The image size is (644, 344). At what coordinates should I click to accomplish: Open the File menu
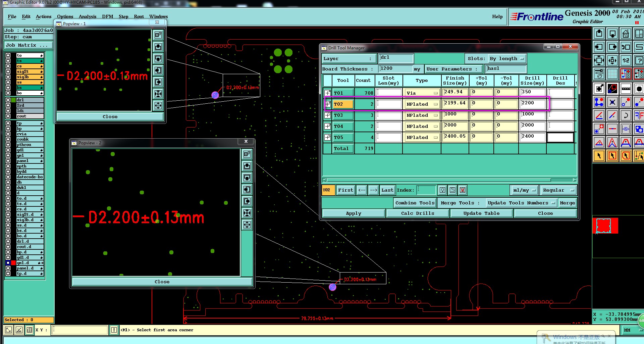12,16
